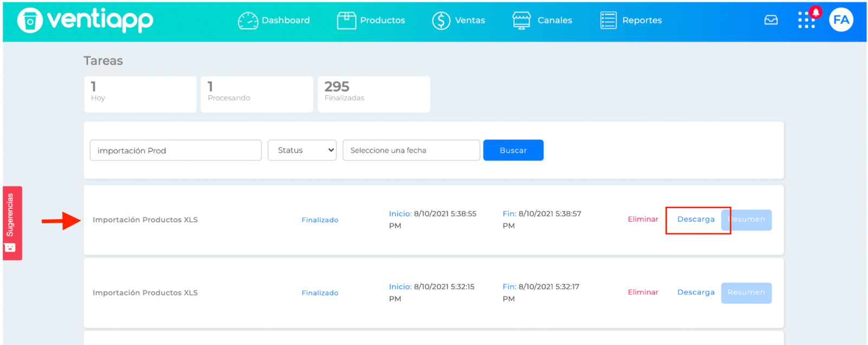Click the 'Fin: 8/10/2021 5:32:17 PM' timestamp
The height and width of the screenshot is (345, 868).
point(541,293)
